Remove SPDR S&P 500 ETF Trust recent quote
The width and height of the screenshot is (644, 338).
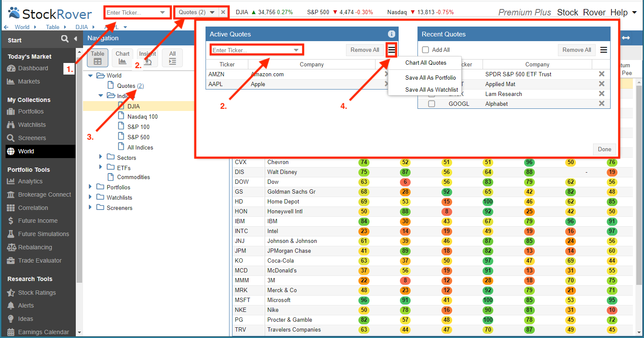pyautogui.click(x=602, y=74)
